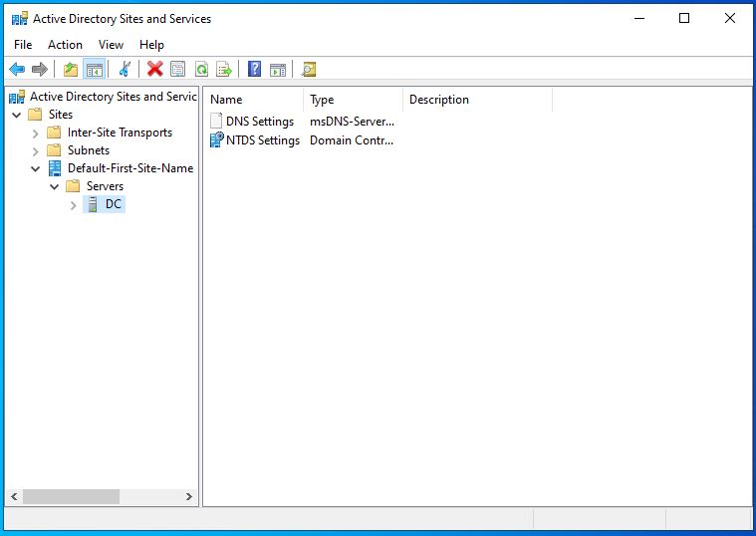Screen dimensions: 756x536
Task: Click the Up one level folder icon
Action: coord(70,69)
